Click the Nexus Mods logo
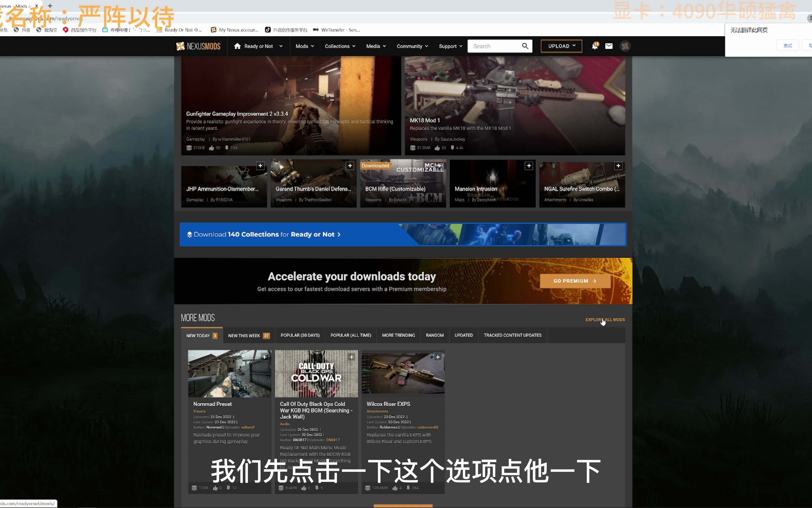Viewport: 812px width, 508px height. click(x=198, y=46)
